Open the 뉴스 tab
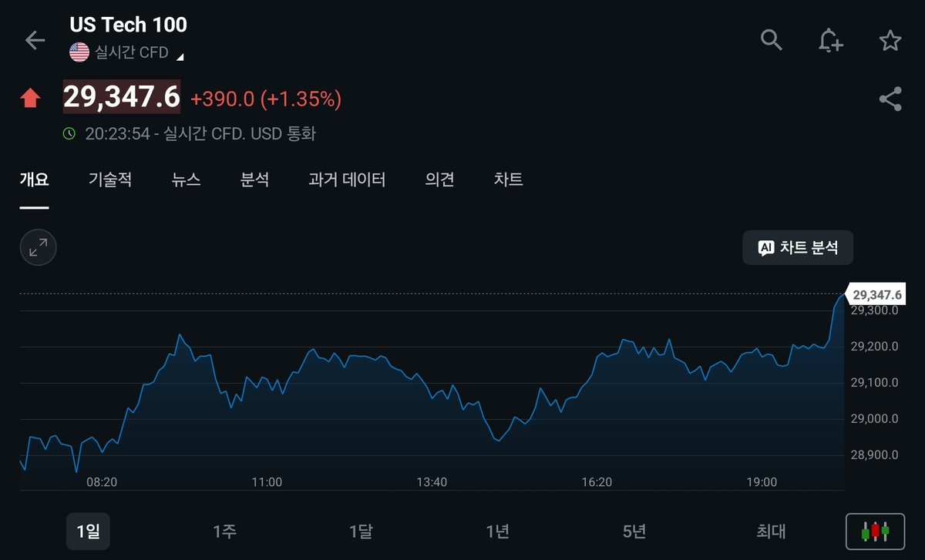 click(x=187, y=179)
